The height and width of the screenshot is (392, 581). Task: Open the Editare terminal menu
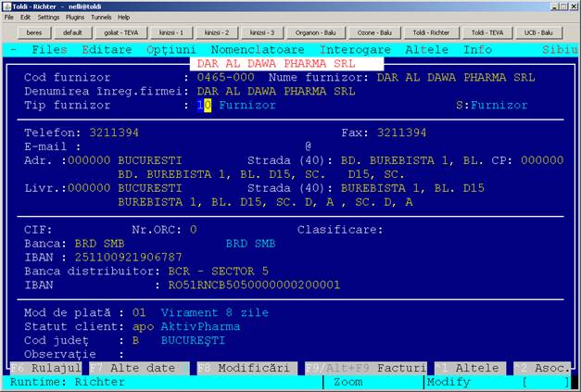(107, 50)
